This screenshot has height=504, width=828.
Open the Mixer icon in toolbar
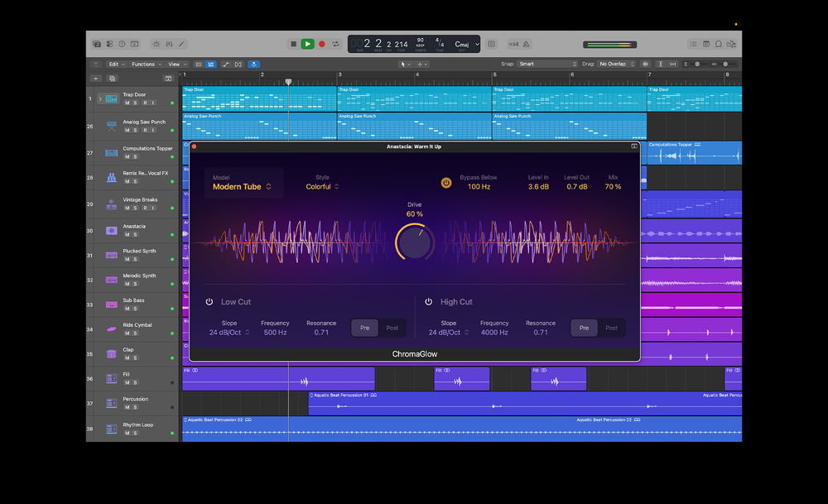(x=169, y=44)
